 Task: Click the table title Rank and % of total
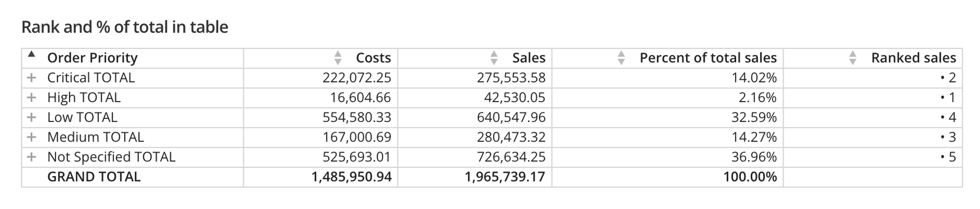[x=125, y=27]
